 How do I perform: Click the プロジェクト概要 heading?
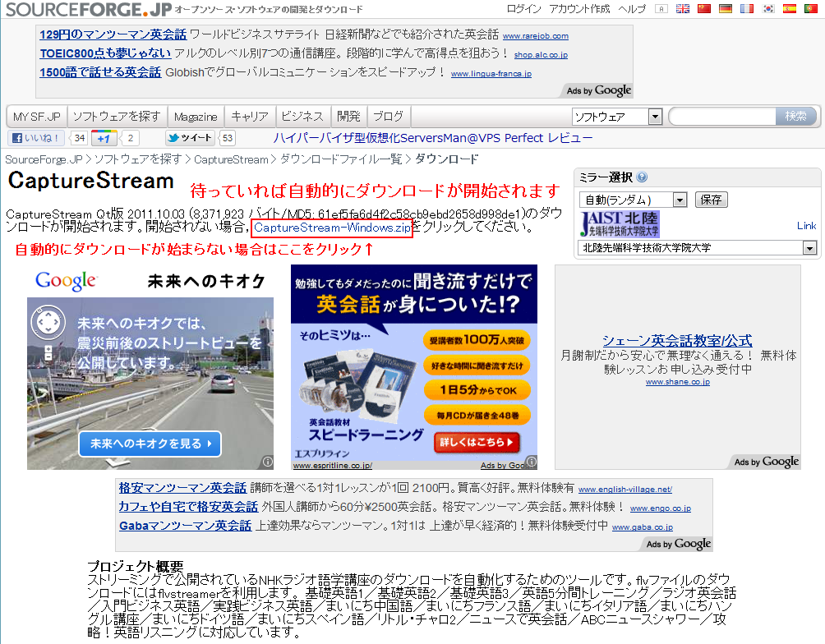[136, 567]
